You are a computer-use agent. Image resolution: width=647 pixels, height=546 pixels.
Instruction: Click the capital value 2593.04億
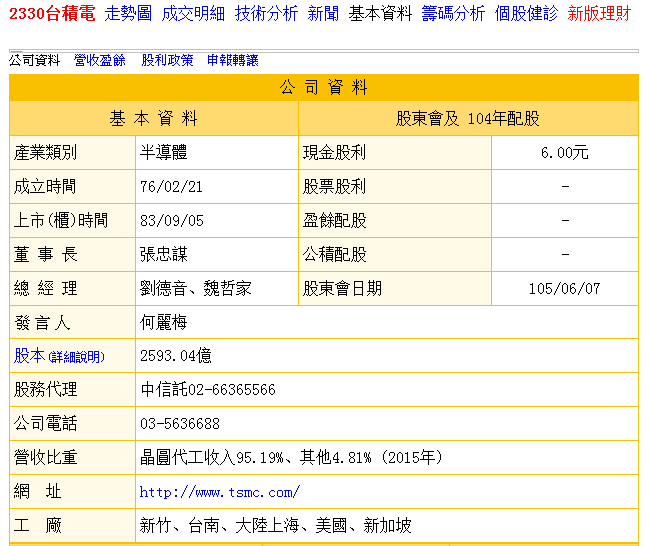tap(176, 356)
